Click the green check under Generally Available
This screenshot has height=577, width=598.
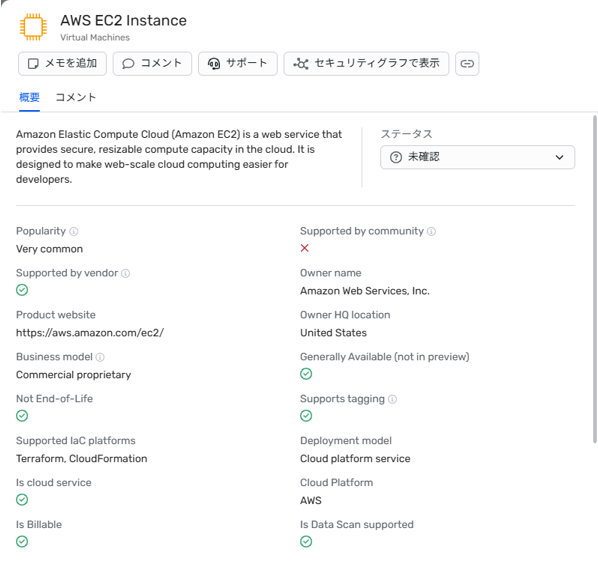pyautogui.click(x=306, y=374)
